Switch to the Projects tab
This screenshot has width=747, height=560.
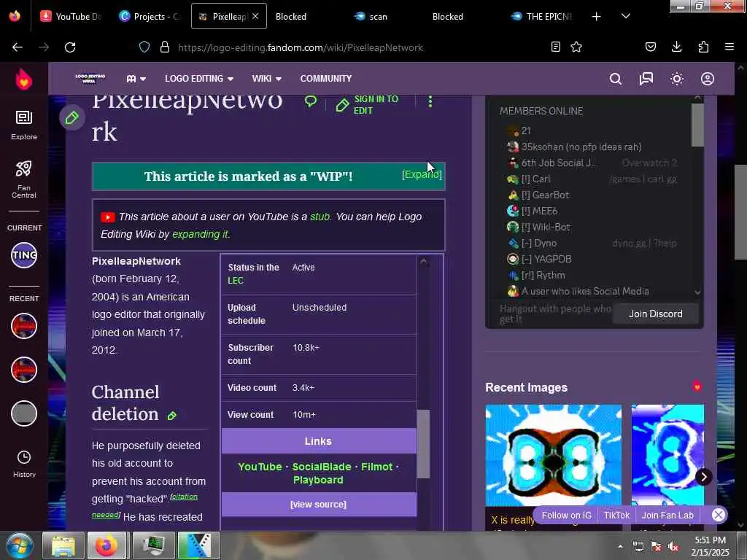(x=150, y=16)
